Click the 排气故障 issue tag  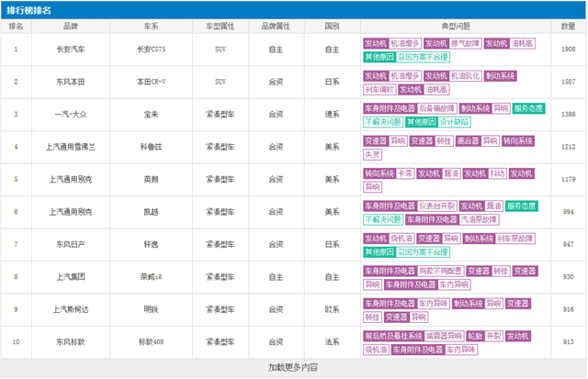click(x=465, y=43)
